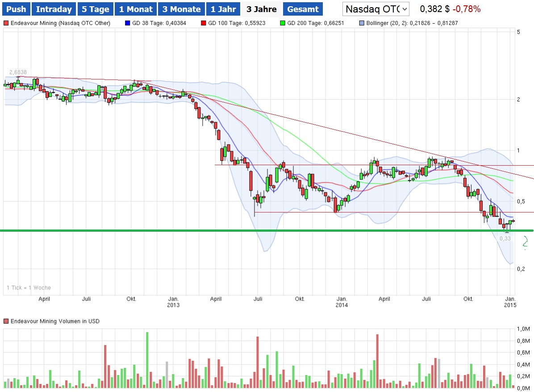Open the Gesamt full history view
Screen dimensions: 534x392
303,9
